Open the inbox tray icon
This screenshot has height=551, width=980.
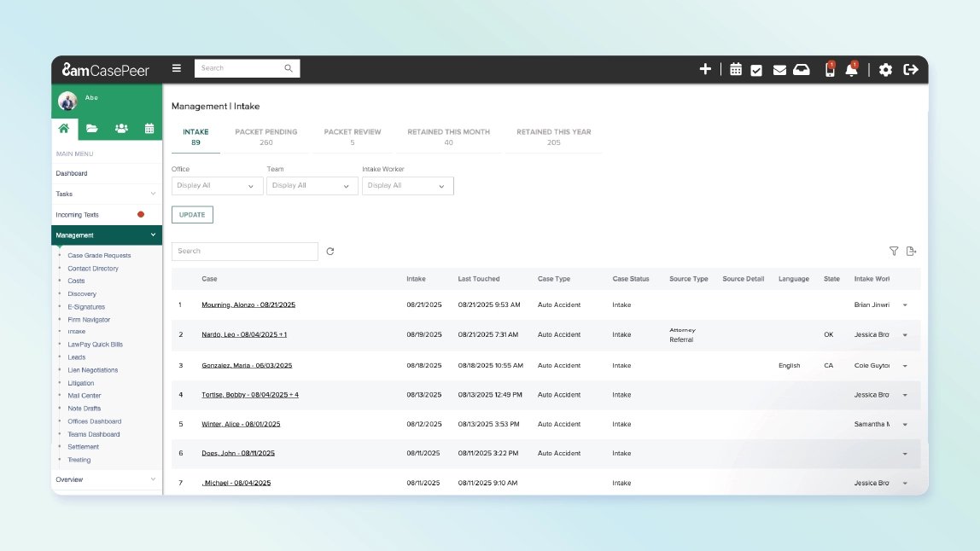pyautogui.click(x=802, y=70)
